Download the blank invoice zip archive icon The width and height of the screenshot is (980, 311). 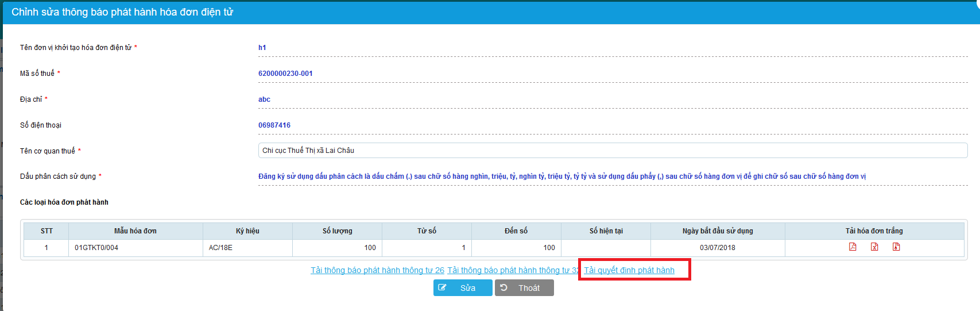896,247
